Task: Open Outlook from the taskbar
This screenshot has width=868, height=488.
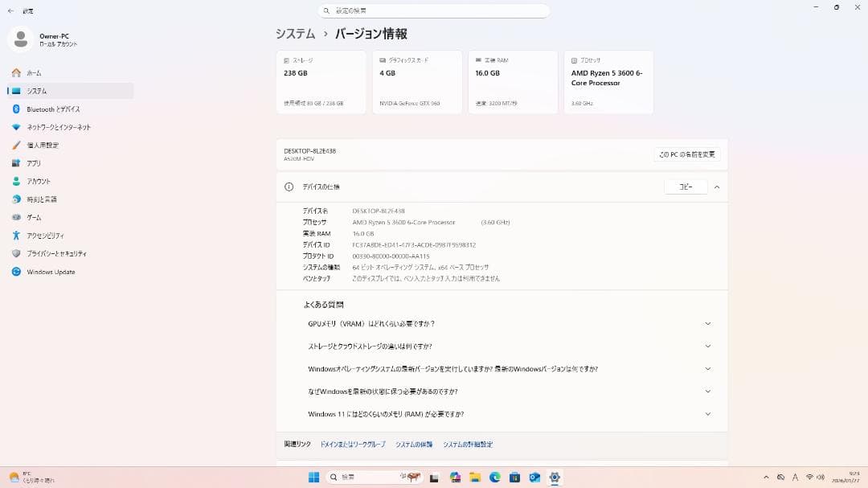Action: coord(534,478)
